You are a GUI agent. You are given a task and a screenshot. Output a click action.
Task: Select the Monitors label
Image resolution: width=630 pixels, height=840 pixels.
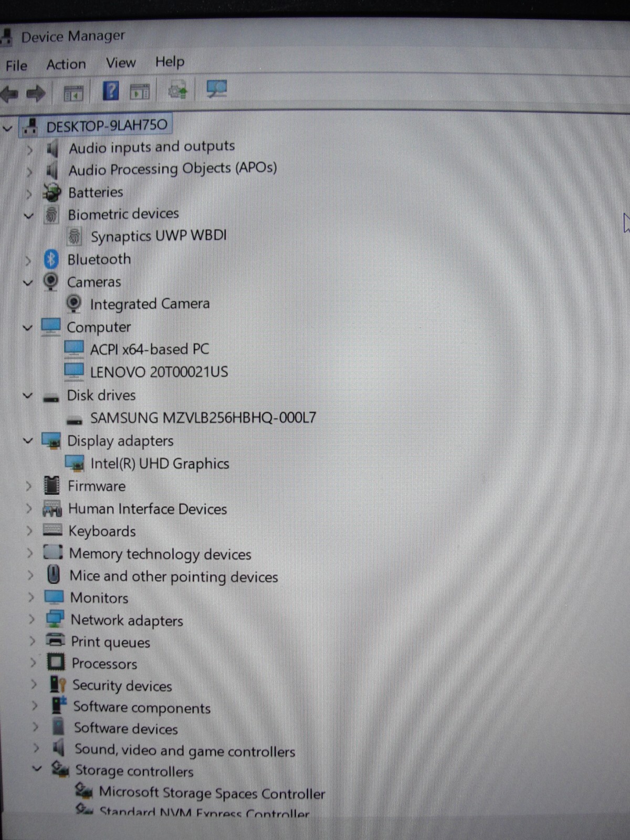pos(99,597)
